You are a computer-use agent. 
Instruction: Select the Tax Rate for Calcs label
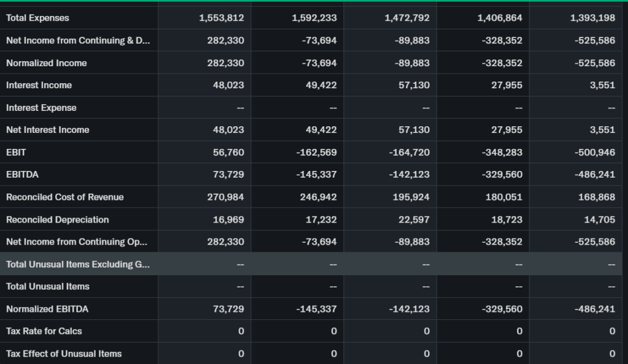[x=44, y=332]
